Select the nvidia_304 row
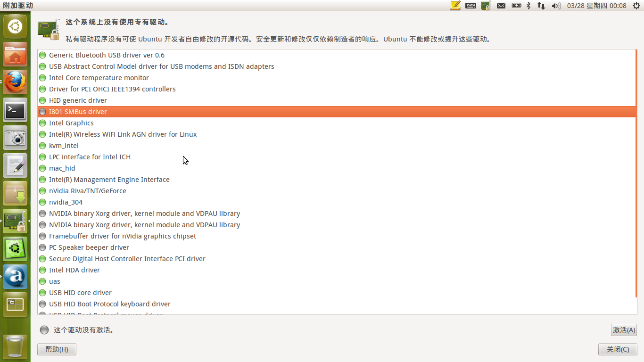644x362 pixels. click(337, 202)
